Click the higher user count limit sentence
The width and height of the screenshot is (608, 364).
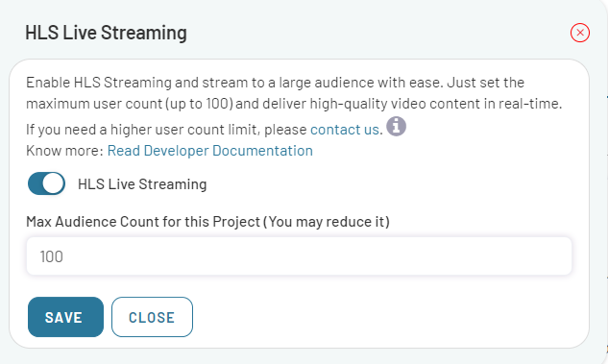tap(205, 129)
